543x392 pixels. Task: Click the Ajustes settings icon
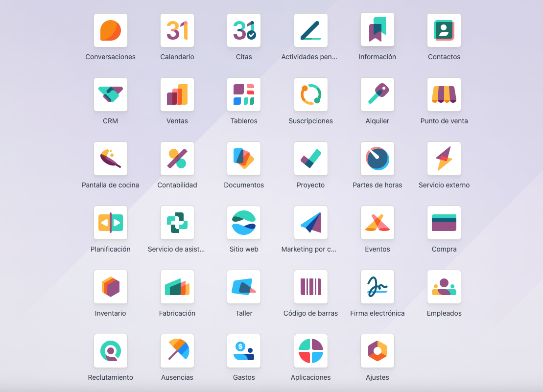(x=378, y=351)
